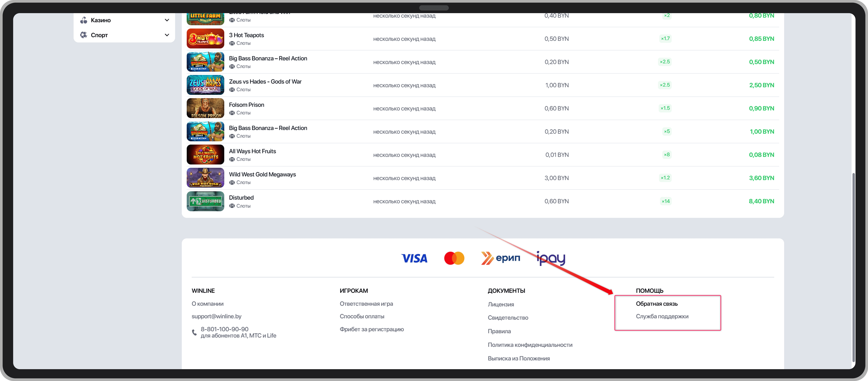The width and height of the screenshot is (868, 381).
Task: Open Zeus vs Hades - Gods of War title
Action: (x=265, y=81)
